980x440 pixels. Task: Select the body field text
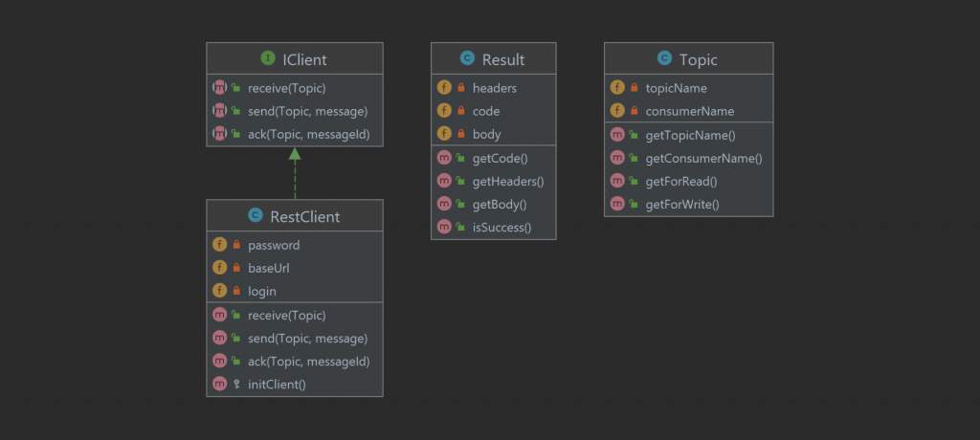[487, 134]
